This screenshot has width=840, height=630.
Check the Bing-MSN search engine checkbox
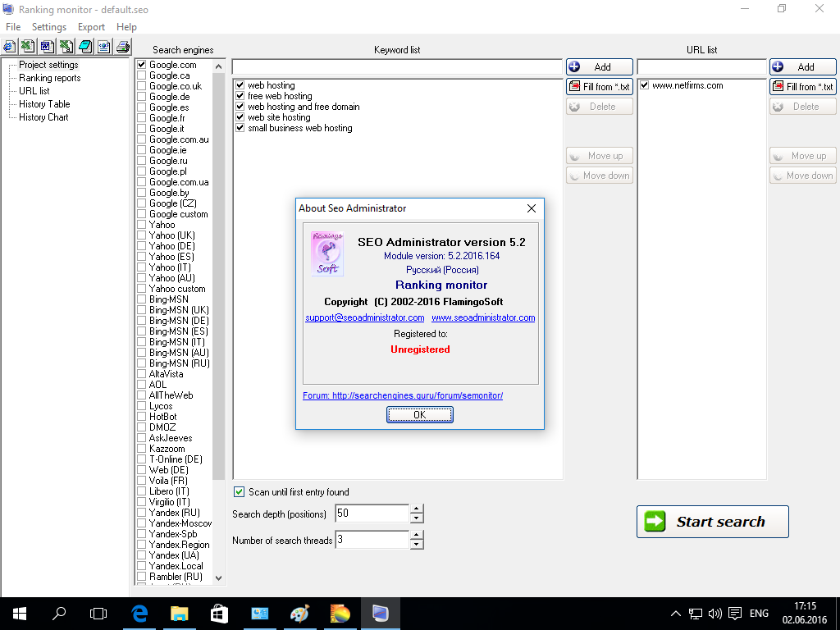click(141, 299)
